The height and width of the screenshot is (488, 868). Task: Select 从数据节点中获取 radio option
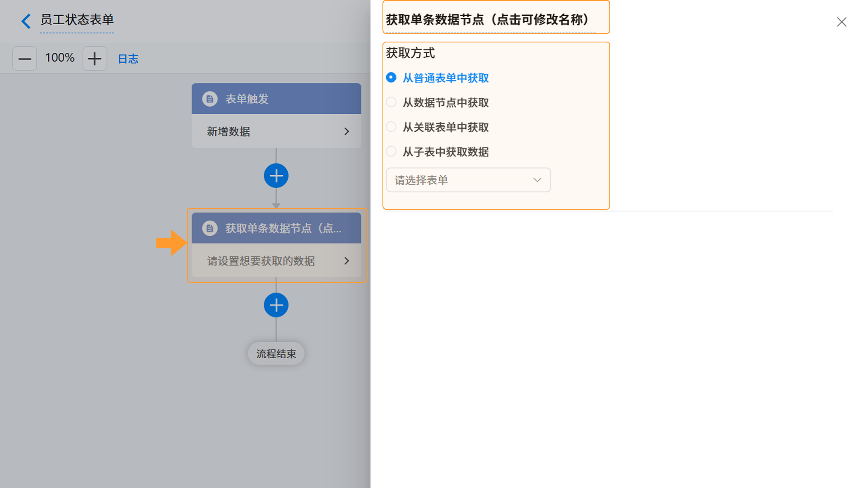click(437, 102)
